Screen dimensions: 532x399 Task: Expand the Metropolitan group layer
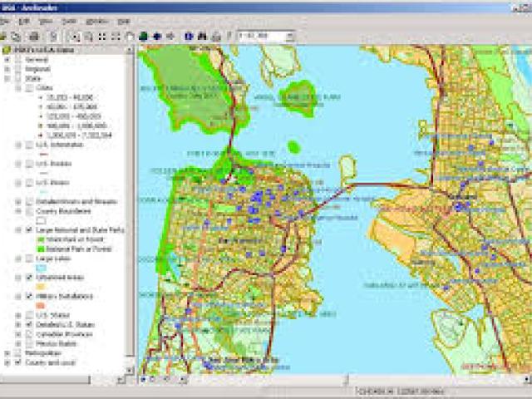tap(7, 353)
